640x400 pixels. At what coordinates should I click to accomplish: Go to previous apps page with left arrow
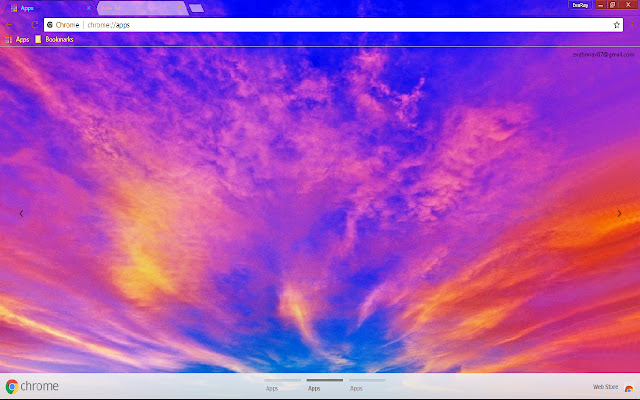pyautogui.click(x=21, y=213)
